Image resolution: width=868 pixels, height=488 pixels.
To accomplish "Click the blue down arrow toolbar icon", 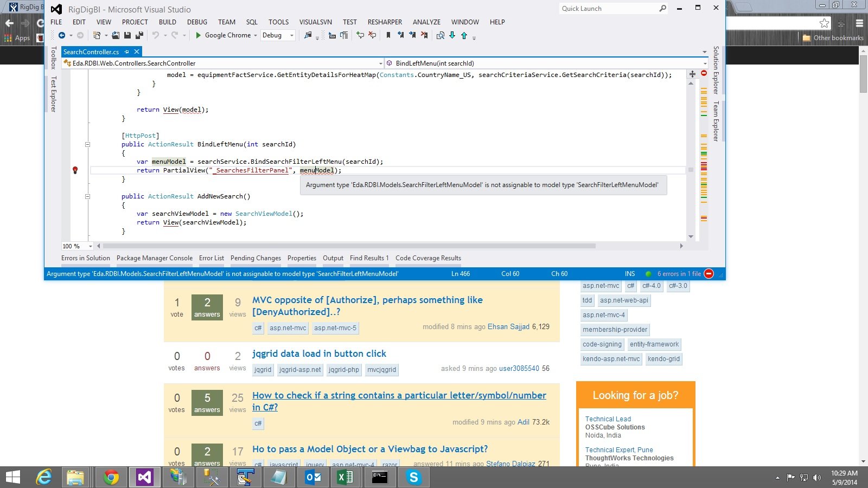I will point(452,35).
